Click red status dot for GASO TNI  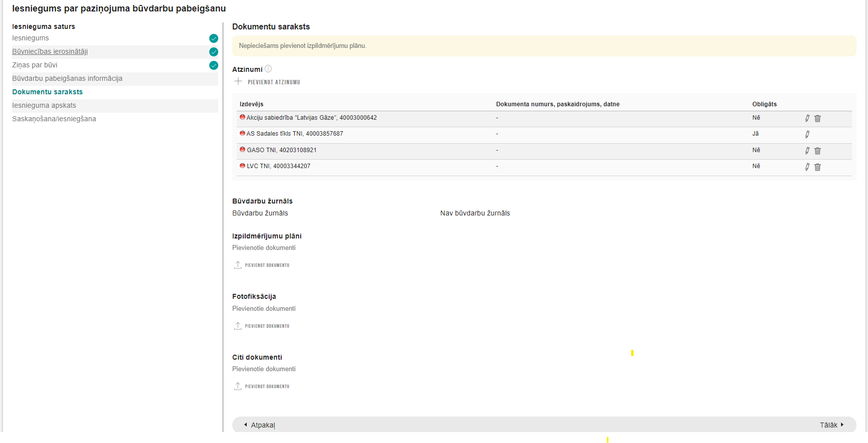[x=242, y=150]
